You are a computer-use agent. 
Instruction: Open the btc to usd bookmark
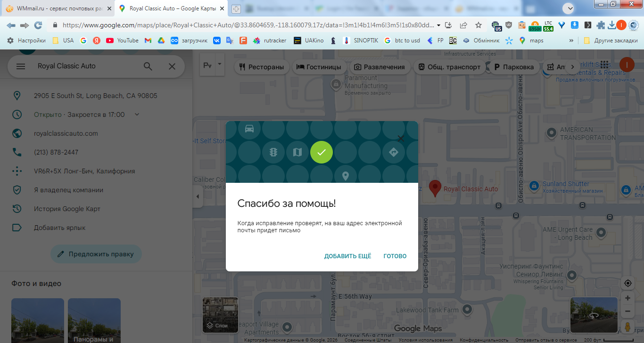tap(402, 41)
